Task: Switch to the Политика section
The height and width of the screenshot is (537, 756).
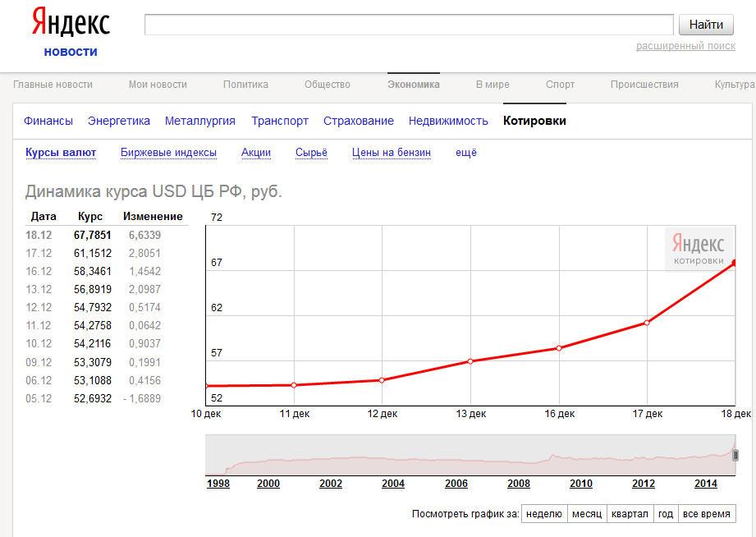Action: click(x=245, y=85)
